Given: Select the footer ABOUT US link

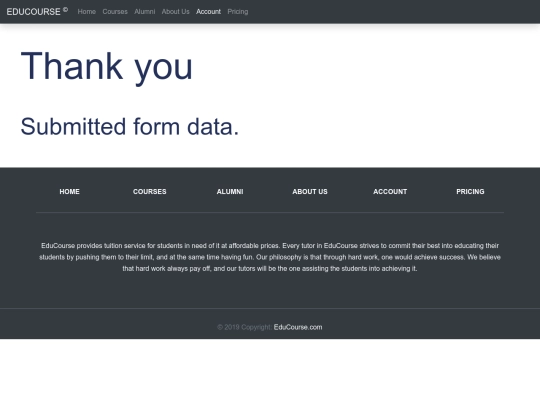Looking at the screenshot, I should 310,191.
